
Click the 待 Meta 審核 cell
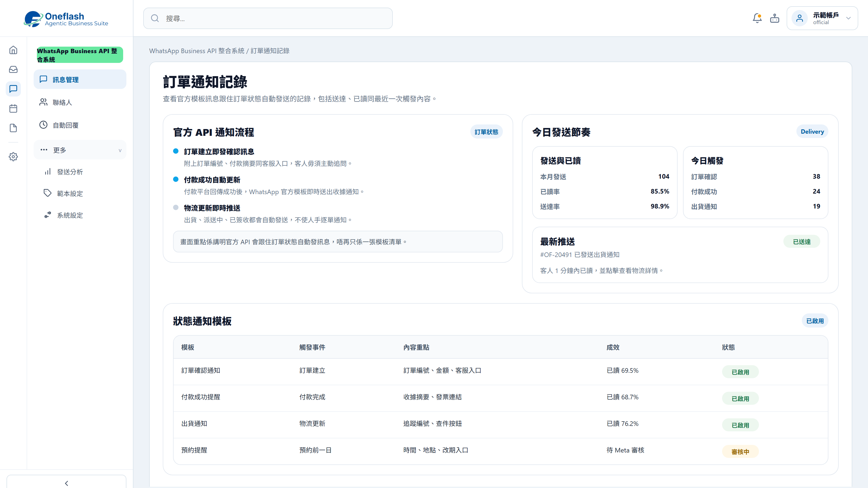[x=625, y=450]
